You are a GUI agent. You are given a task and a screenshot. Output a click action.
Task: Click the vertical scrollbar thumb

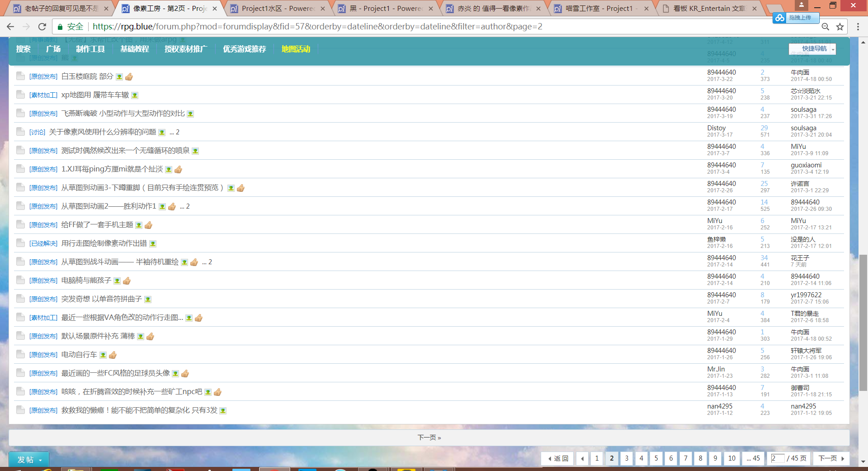pos(863,322)
